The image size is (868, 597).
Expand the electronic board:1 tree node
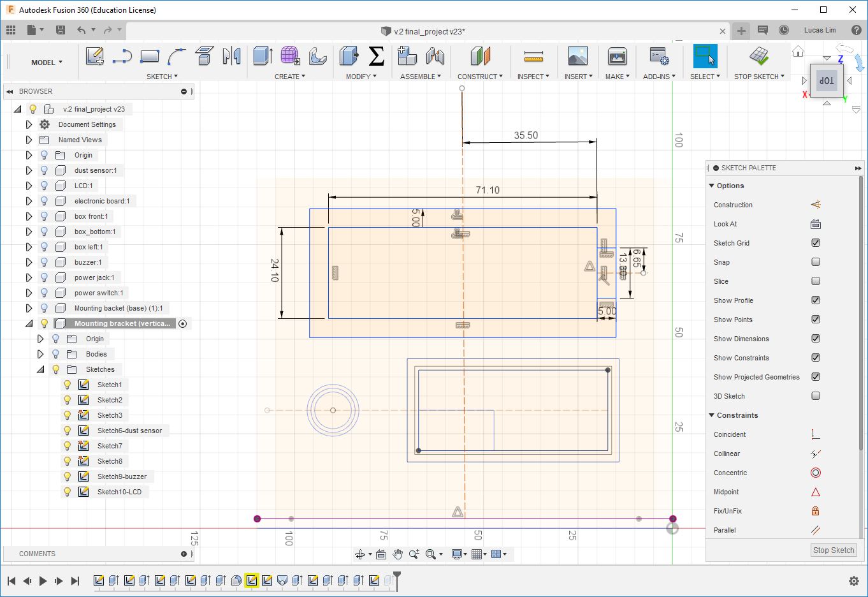click(x=29, y=201)
